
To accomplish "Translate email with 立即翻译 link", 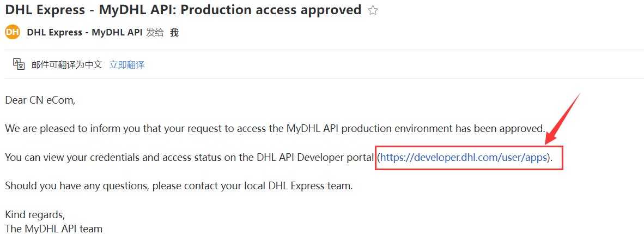I will point(126,64).
